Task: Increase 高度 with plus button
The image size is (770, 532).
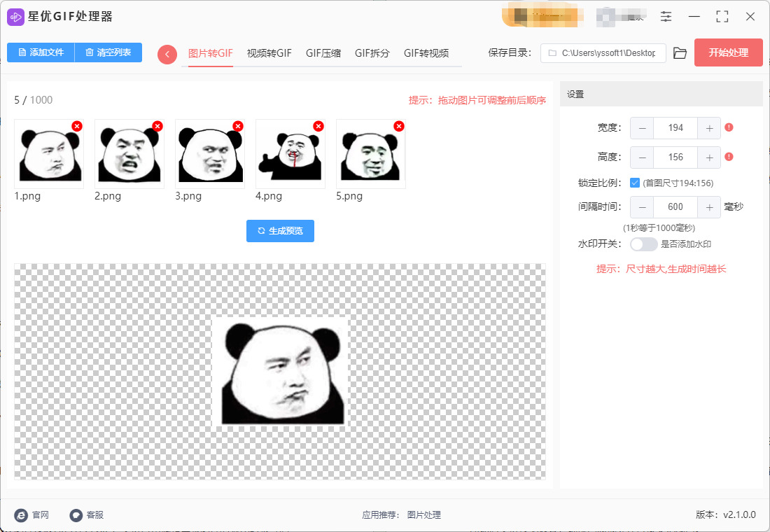Action: (x=709, y=157)
